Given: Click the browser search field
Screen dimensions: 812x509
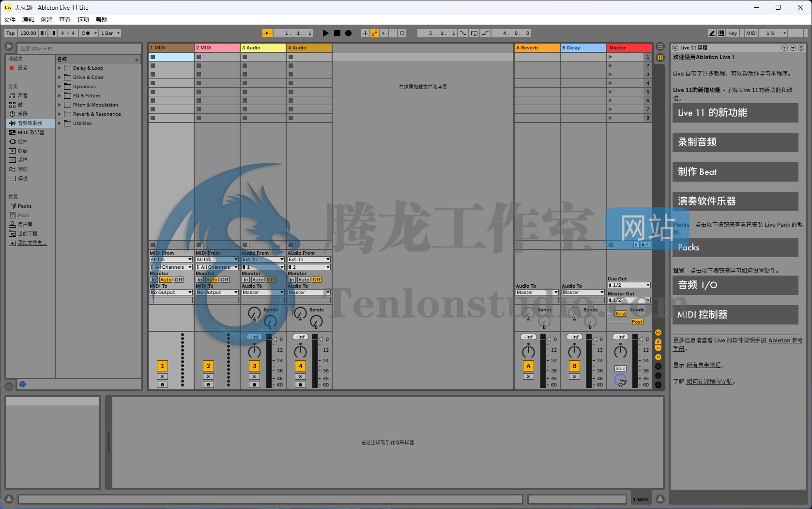Looking at the screenshot, I should (x=79, y=48).
